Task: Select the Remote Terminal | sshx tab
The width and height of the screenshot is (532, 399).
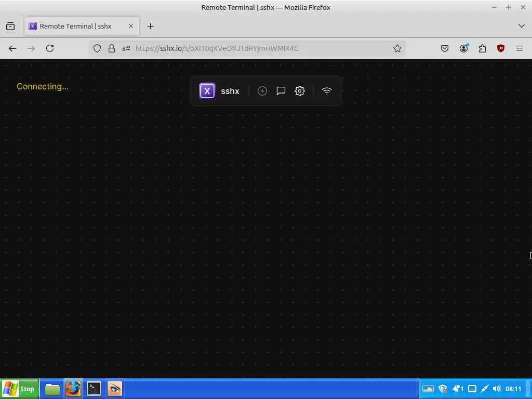Action: click(82, 26)
